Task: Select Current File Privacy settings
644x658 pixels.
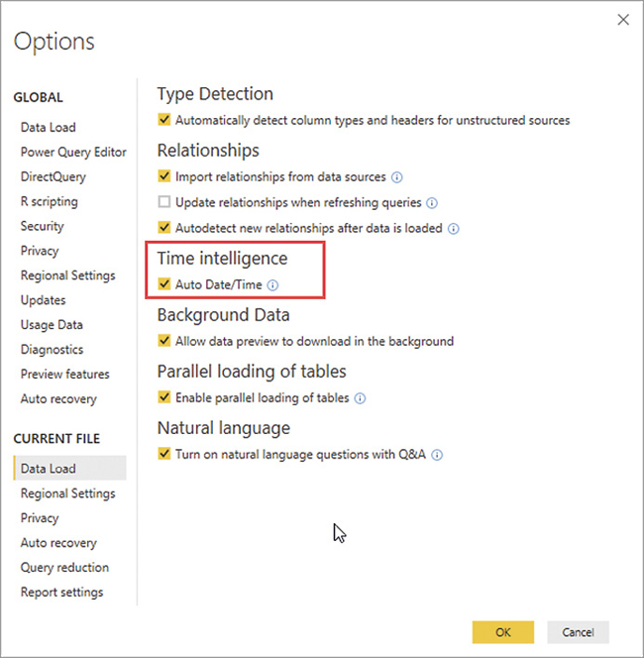Action: 40,518
